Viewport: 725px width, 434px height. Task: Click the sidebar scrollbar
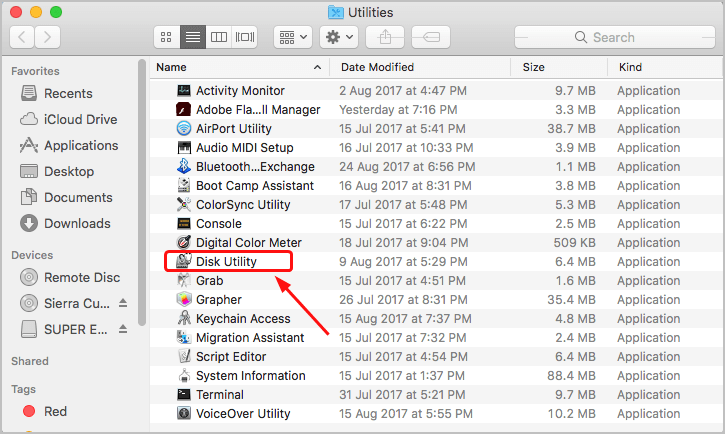click(142, 193)
